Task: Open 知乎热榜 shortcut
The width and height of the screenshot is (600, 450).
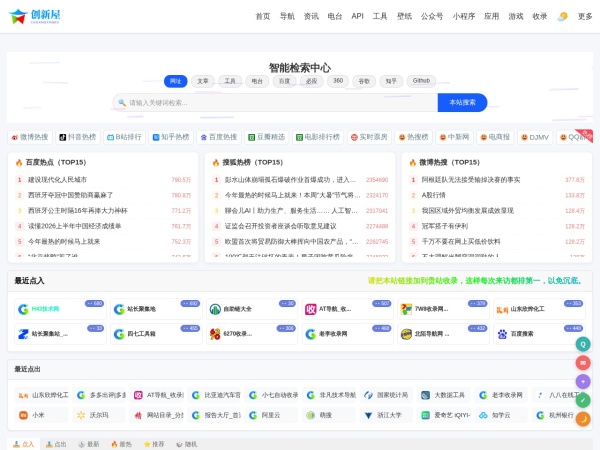Action: 171,137
